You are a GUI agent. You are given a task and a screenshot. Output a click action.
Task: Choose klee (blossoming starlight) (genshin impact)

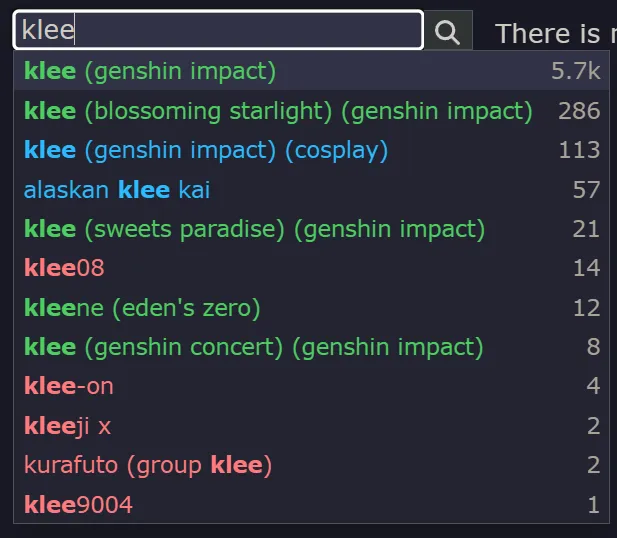[311, 111]
